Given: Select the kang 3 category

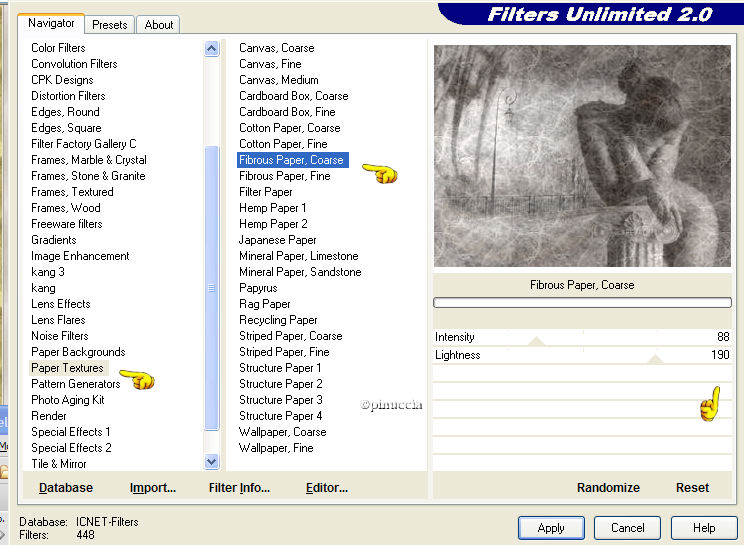Looking at the screenshot, I should tap(48, 272).
